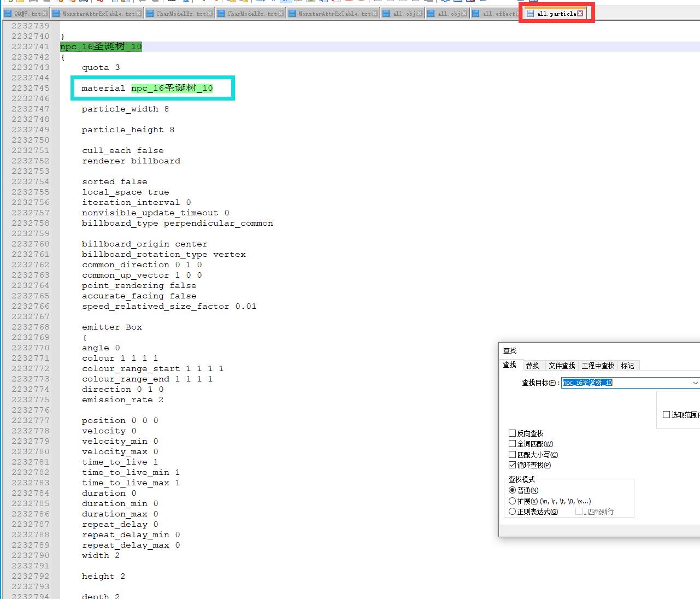Click the 'sorted false' line

pyautogui.click(x=115, y=181)
